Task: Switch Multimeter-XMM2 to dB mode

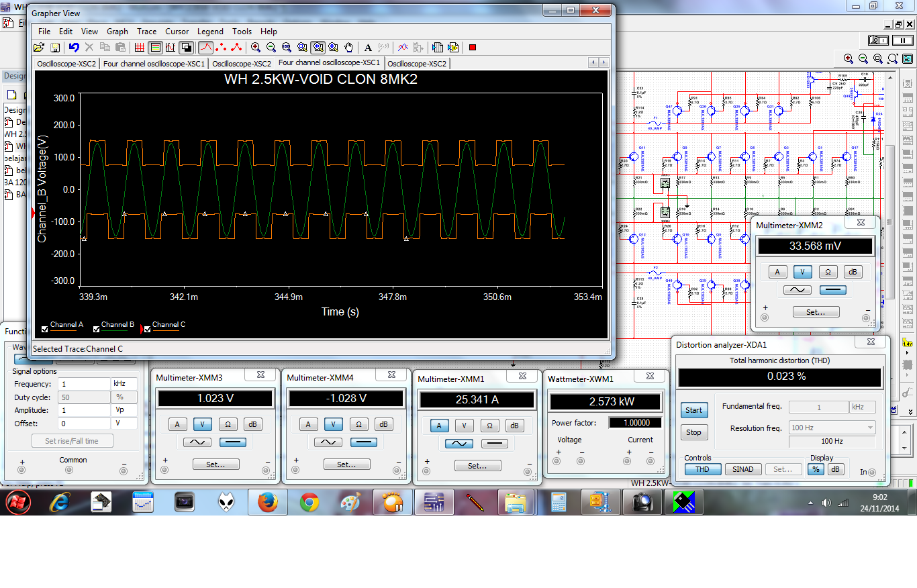Action: [x=853, y=272]
